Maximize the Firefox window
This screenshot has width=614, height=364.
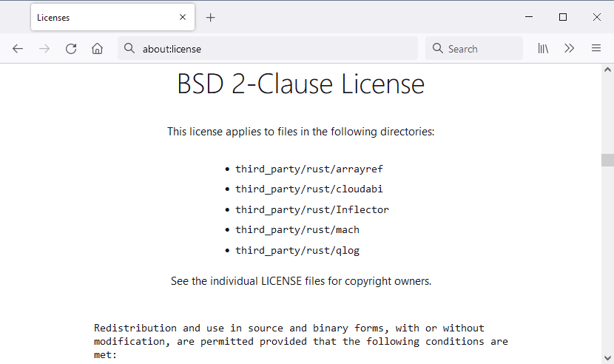point(563,17)
